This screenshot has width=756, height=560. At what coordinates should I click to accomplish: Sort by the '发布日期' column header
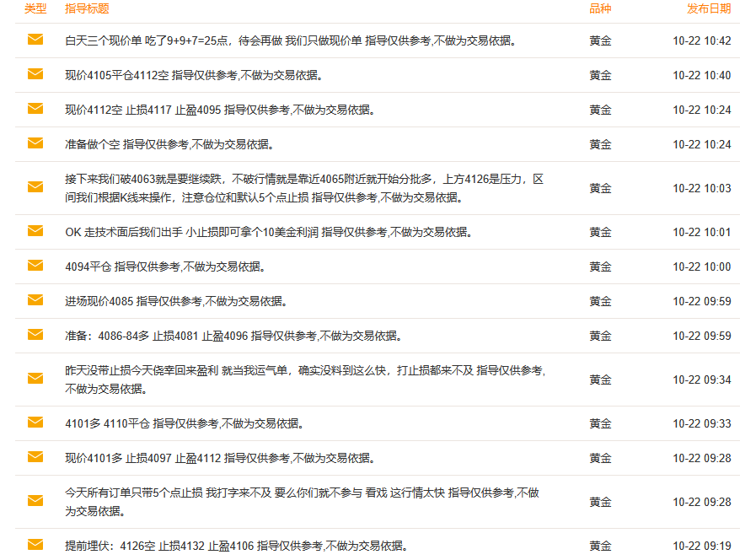point(709,8)
